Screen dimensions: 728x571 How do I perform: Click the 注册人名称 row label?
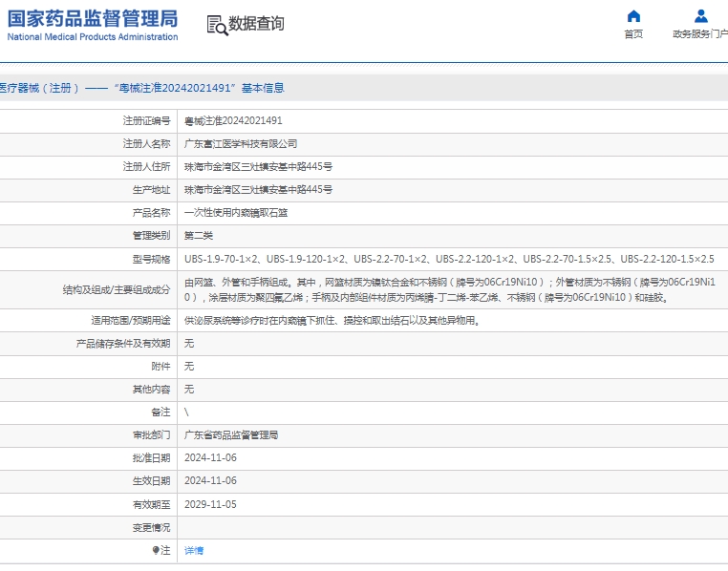(x=146, y=144)
